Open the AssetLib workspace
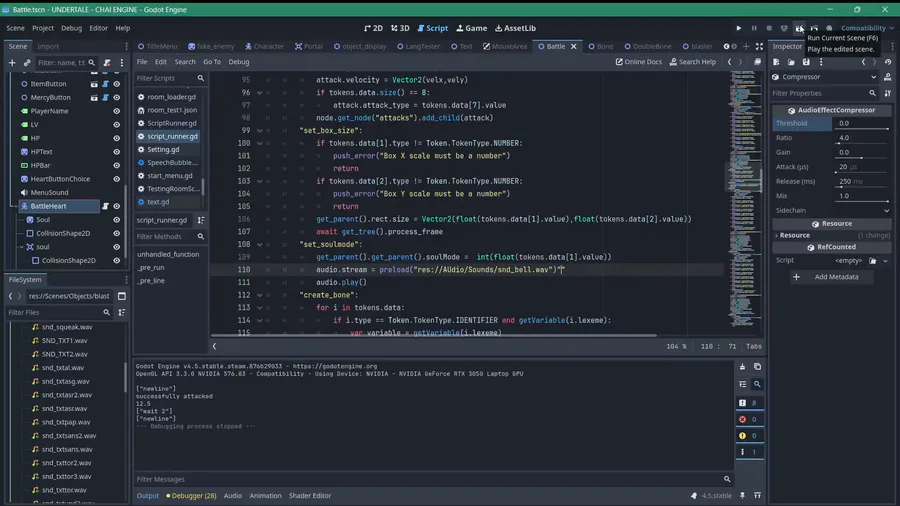The image size is (900, 506). pyautogui.click(x=515, y=28)
